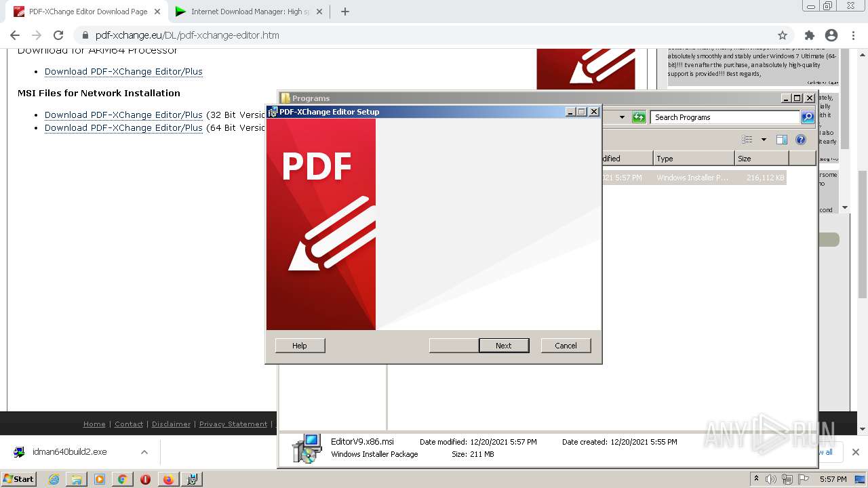Maximize the PDF-XChange Editor Setup window

point(582,112)
